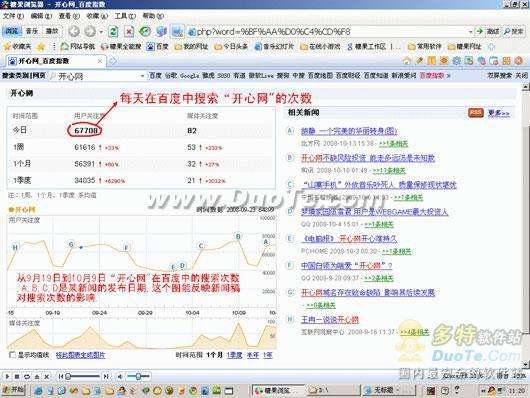Click the speaker mute icon in player
Image resolution: width=530 pixels, height=398 pixels.
[120, 376]
